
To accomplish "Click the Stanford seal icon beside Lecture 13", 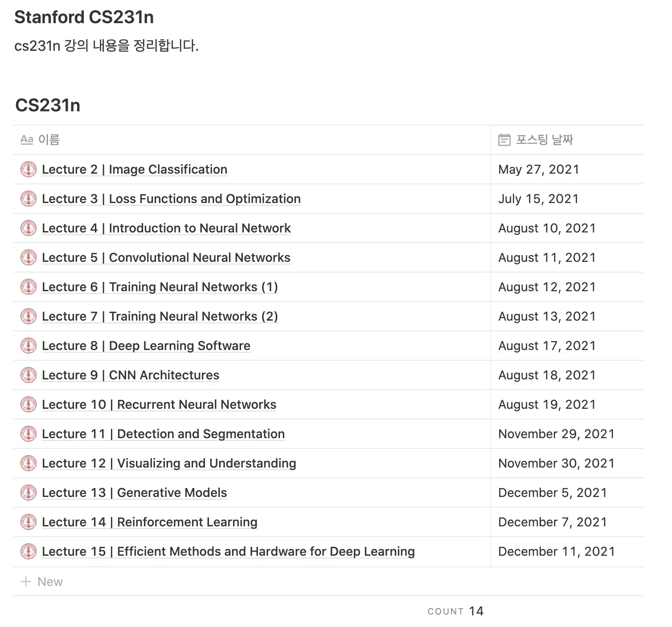I will 29,493.
